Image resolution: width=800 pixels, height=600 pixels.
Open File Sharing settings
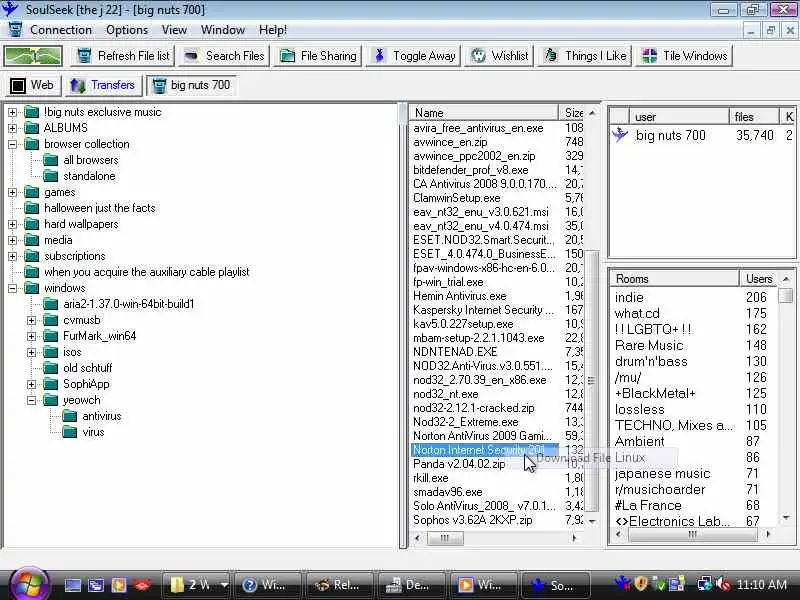pyautogui.click(x=318, y=56)
